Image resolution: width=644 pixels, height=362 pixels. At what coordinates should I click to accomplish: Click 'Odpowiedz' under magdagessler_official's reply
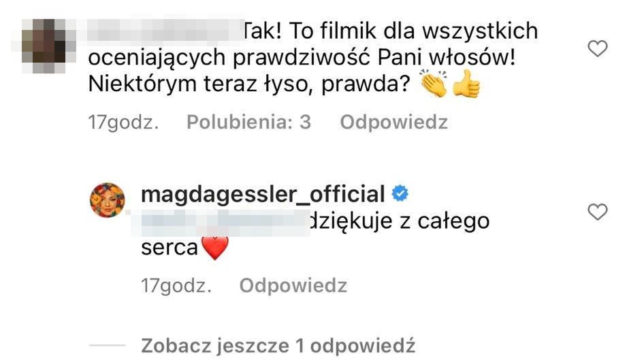tap(293, 285)
